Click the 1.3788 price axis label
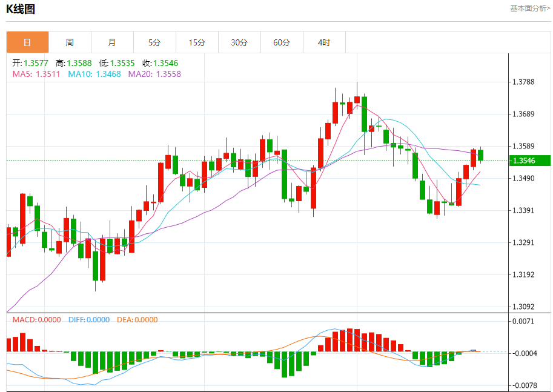Screen dimensions: 553x392 click(x=523, y=82)
